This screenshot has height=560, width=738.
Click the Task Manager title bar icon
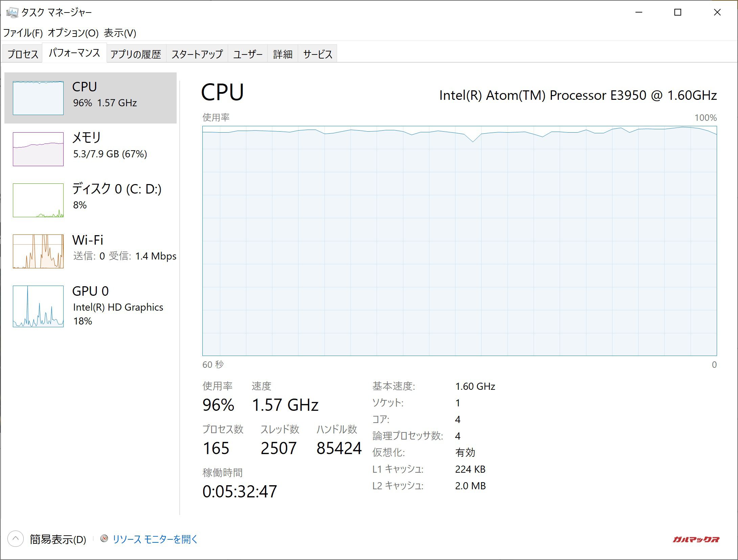coord(12,13)
